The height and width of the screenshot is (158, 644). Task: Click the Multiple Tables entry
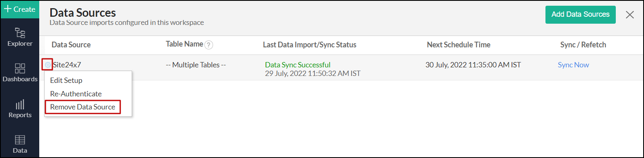click(x=196, y=65)
